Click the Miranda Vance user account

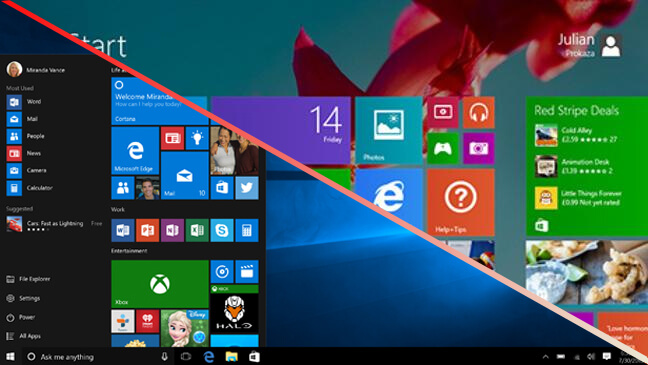click(36, 69)
